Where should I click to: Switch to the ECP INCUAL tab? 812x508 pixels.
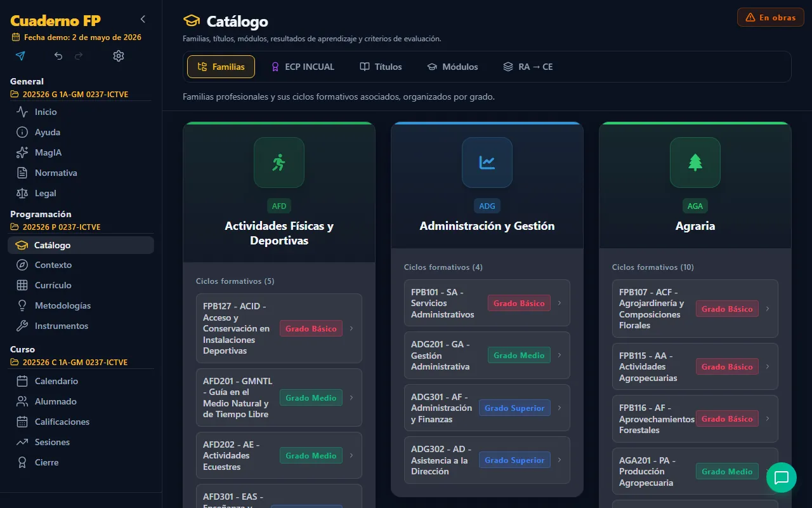[303, 67]
